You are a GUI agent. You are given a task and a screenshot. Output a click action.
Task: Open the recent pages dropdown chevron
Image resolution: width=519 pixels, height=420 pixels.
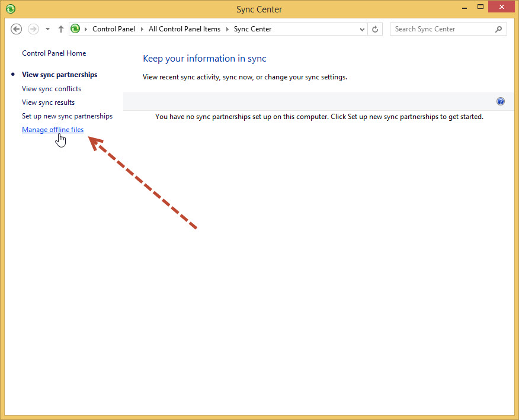click(x=47, y=28)
